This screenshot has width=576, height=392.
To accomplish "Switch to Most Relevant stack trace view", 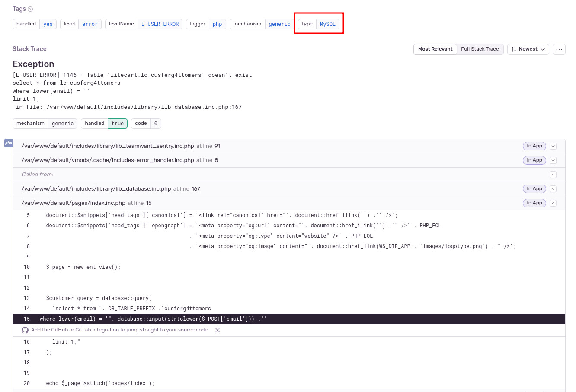I will click(x=435, y=49).
